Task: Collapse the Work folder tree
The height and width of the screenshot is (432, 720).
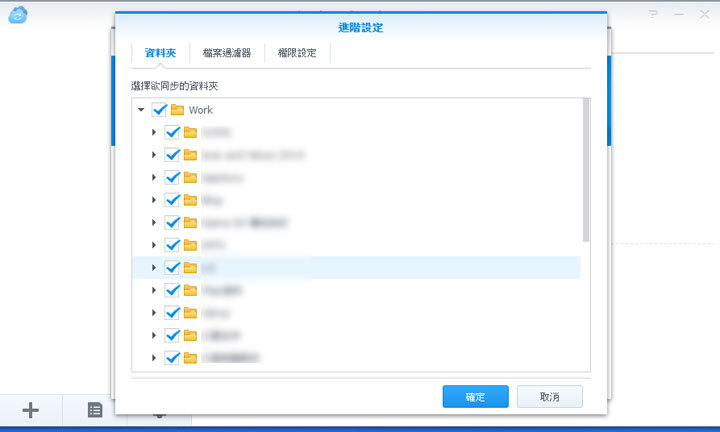Action: coord(141,110)
